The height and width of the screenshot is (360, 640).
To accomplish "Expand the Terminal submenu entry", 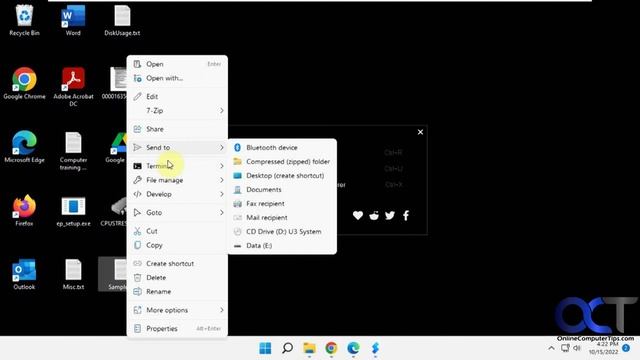I will coord(177,166).
